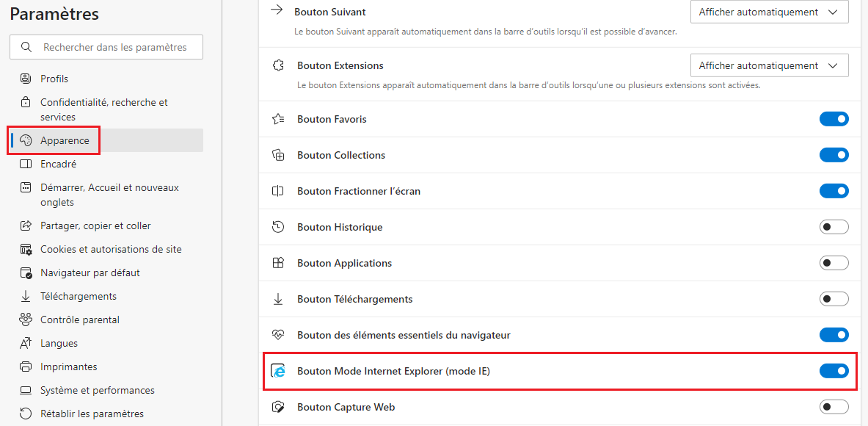
Task: Click the Rechercher dans les paramètres field
Action: point(106,47)
